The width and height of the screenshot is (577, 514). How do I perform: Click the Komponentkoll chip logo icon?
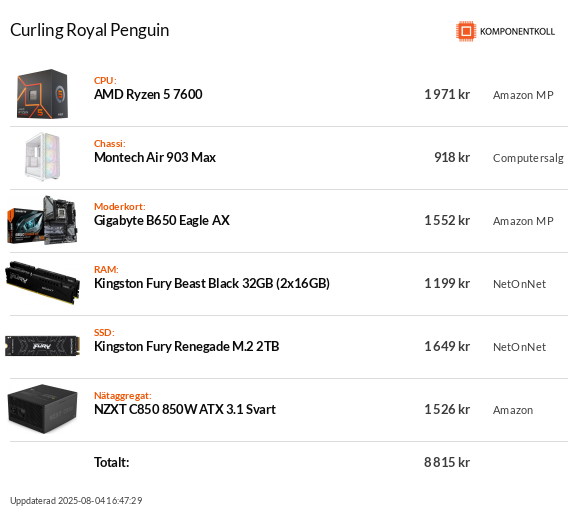pos(466,31)
